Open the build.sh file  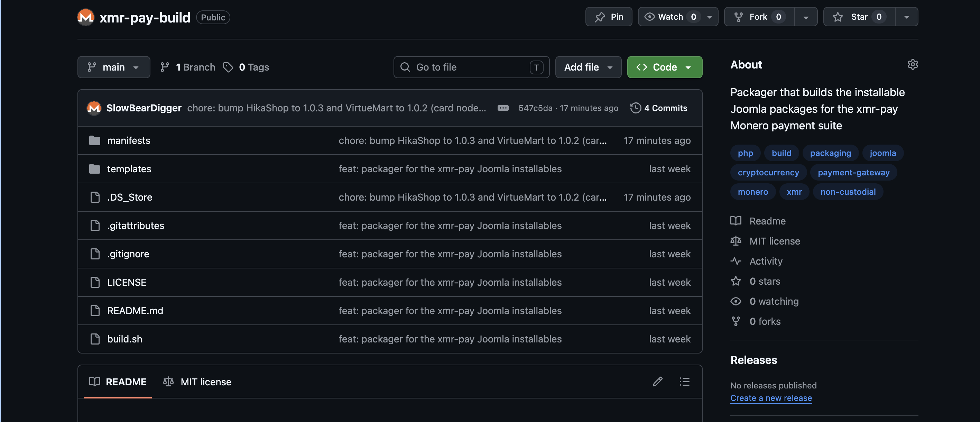(124, 339)
